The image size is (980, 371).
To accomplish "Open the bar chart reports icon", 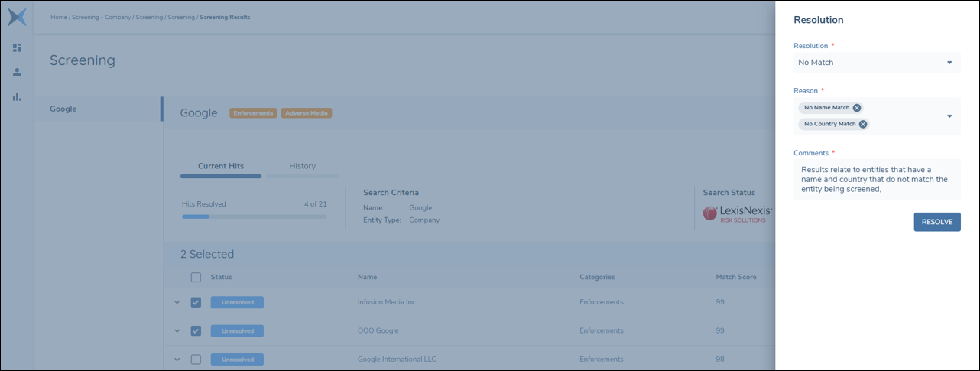I will 17,96.
